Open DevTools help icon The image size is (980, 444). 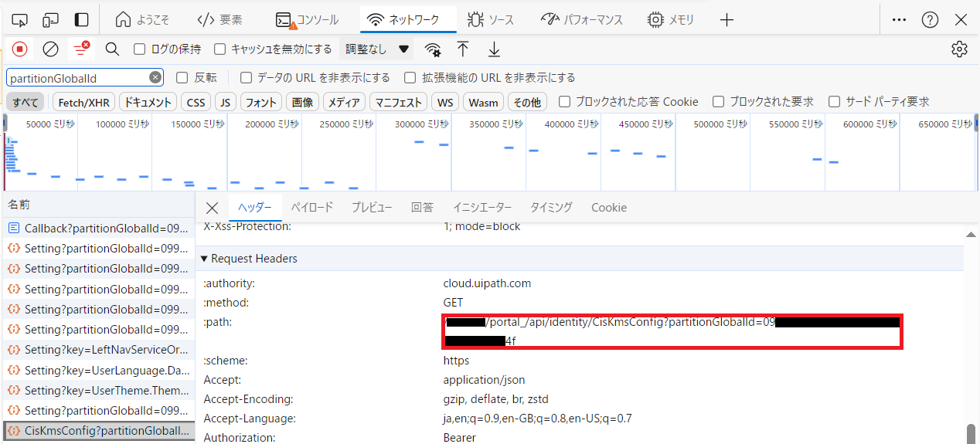(930, 20)
